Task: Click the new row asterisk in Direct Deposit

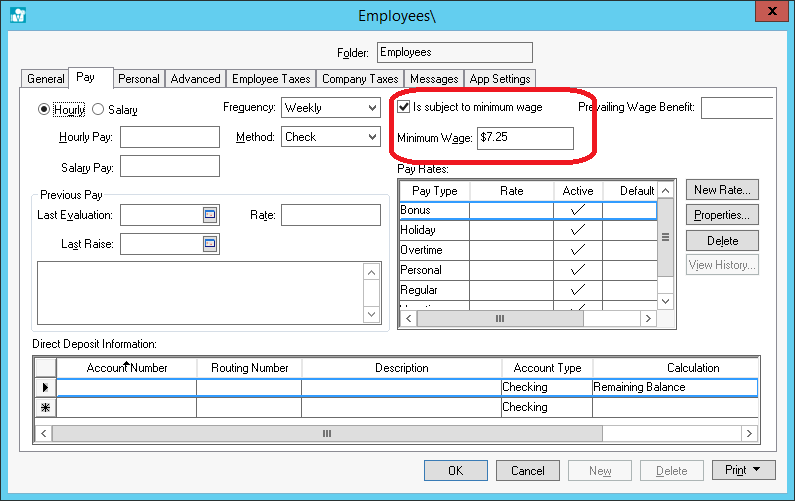Action: (44, 408)
